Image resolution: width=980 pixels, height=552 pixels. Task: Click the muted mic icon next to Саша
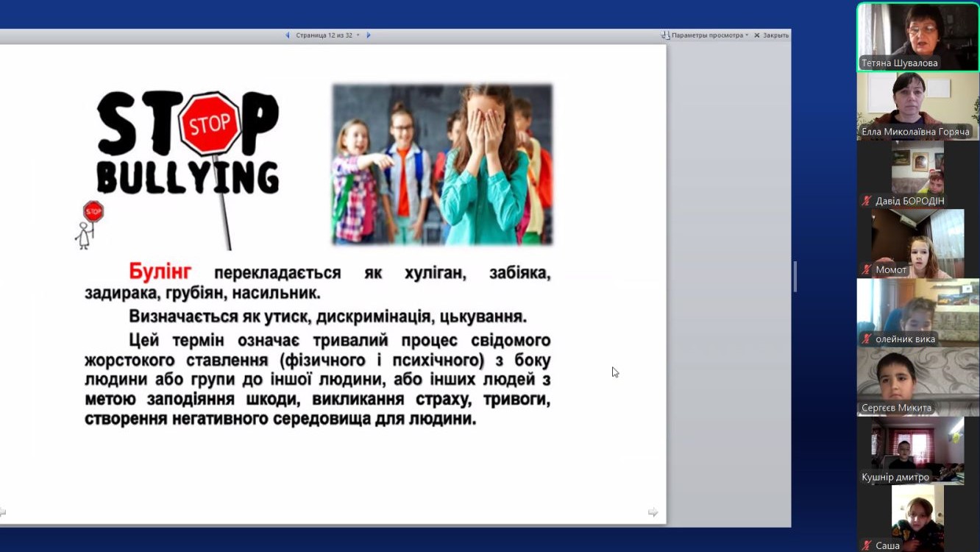point(867,545)
